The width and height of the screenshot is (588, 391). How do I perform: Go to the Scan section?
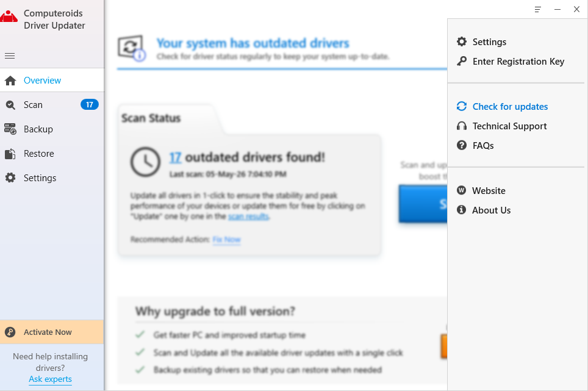coord(52,104)
